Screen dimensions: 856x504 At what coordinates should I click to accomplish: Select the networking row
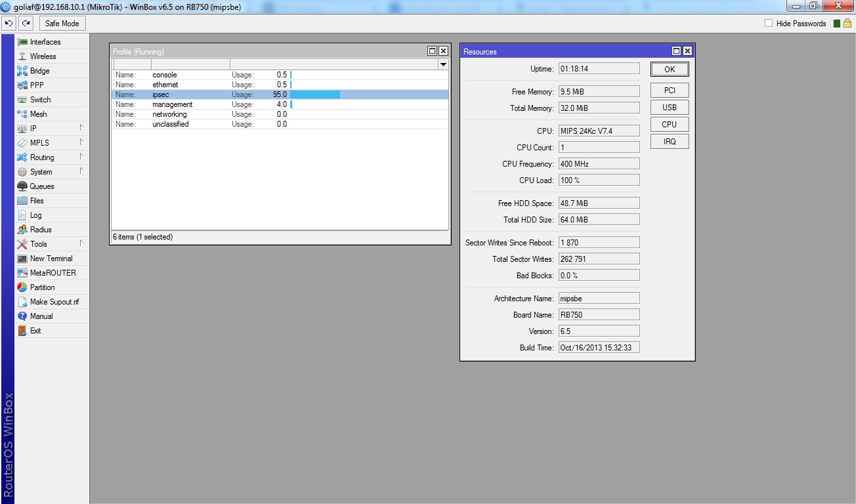[x=280, y=114]
